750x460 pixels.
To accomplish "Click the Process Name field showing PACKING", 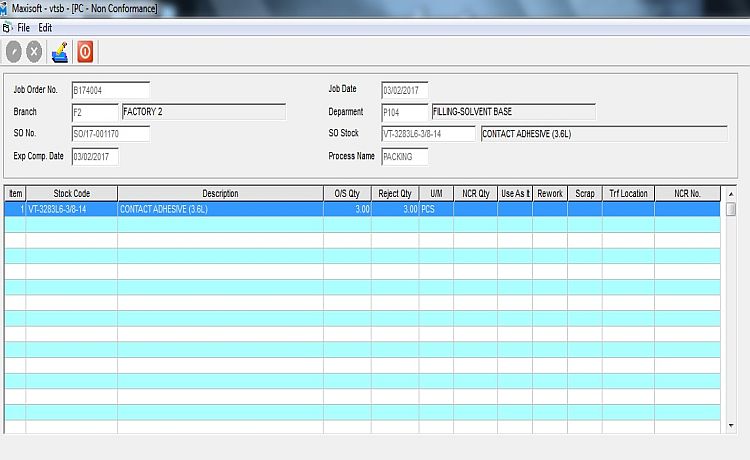I will (405, 157).
